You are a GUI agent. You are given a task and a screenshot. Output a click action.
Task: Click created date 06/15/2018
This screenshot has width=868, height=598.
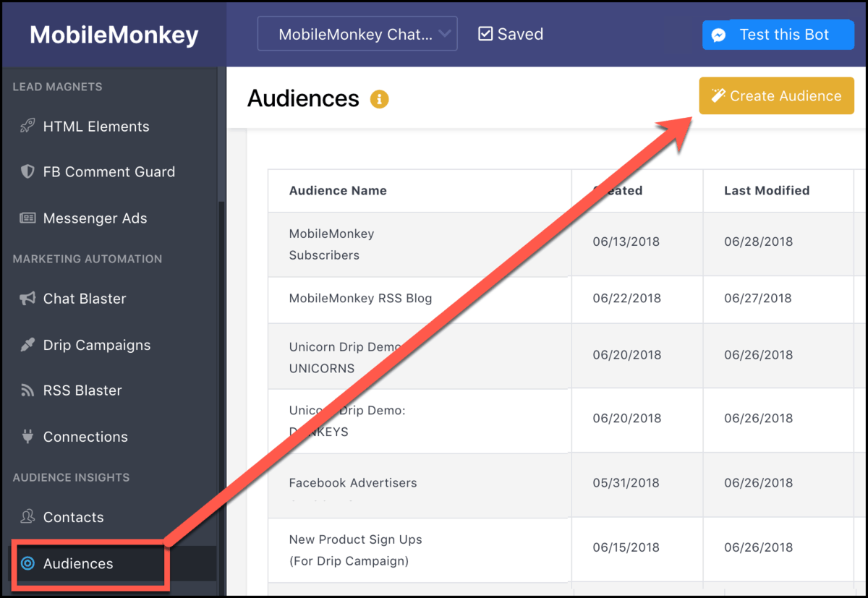(626, 547)
